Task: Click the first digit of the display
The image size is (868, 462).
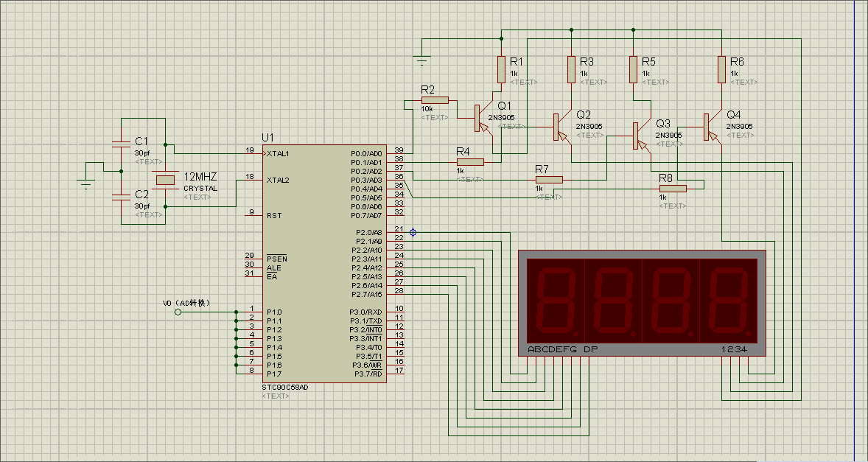Action: tap(556, 302)
